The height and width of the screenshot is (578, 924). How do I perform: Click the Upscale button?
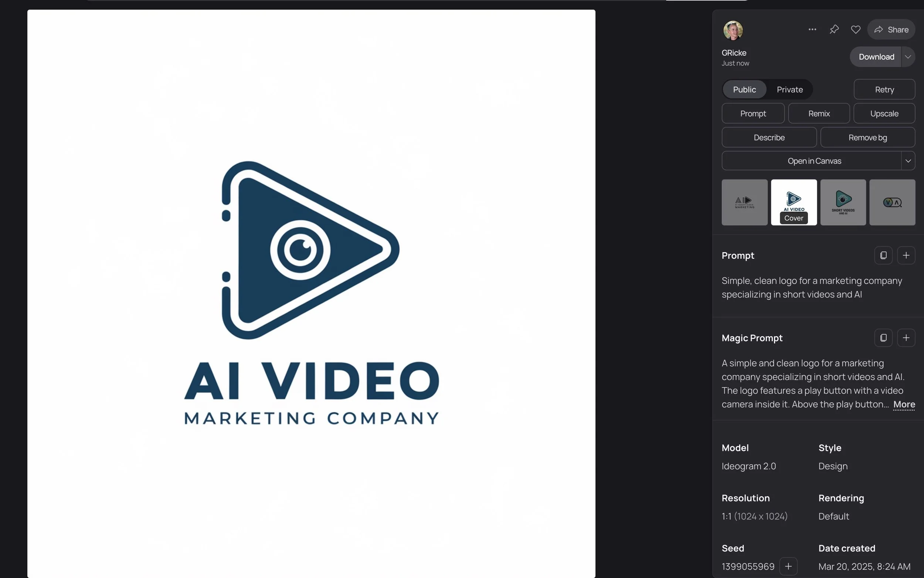click(884, 114)
